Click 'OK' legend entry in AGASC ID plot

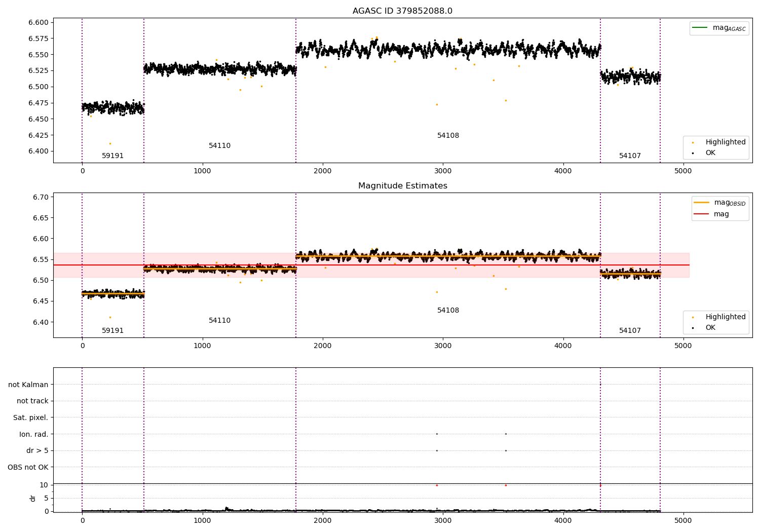pyautogui.click(x=704, y=153)
